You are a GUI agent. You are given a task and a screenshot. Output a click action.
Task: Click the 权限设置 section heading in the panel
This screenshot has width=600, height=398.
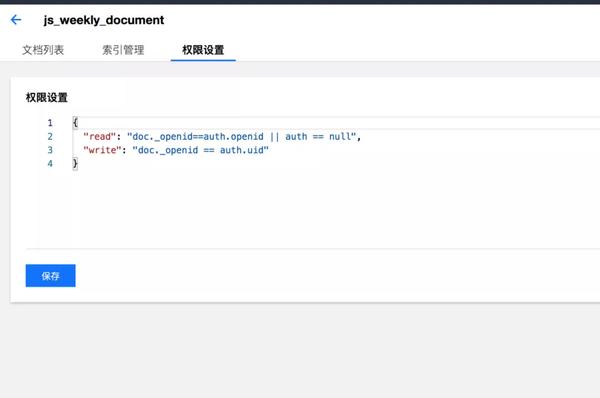click(x=47, y=98)
